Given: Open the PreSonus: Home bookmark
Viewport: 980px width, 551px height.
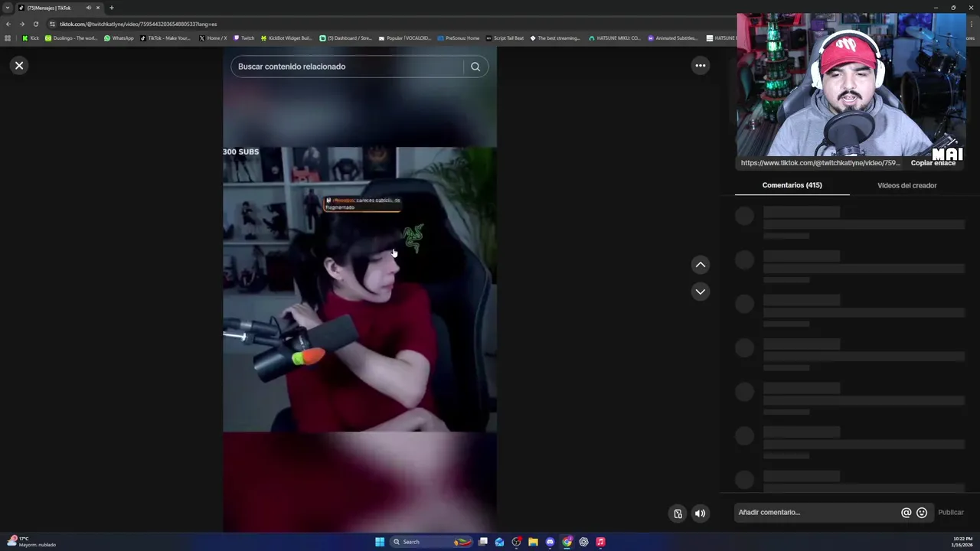Looking at the screenshot, I should click(x=459, y=37).
